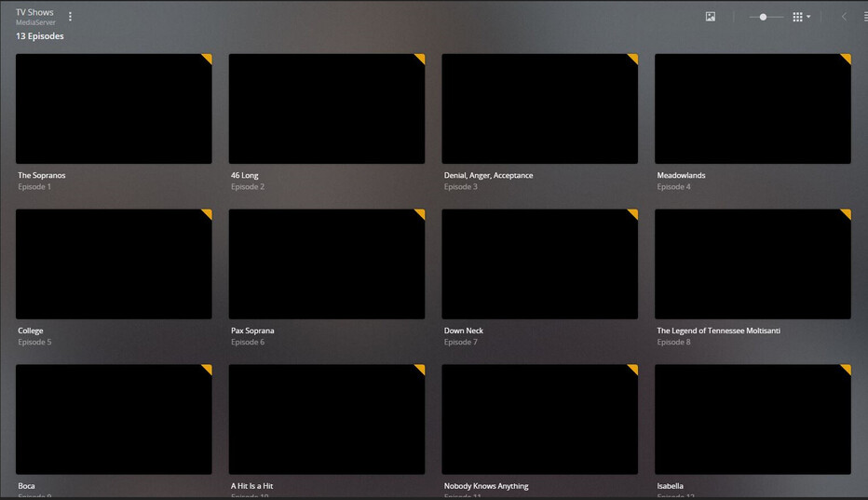Image resolution: width=868 pixels, height=500 pixels.
Task: Open the Legend of Tennessee Moltisanti thumbnail
Action: pyautogui.click(x=753, y=264)
